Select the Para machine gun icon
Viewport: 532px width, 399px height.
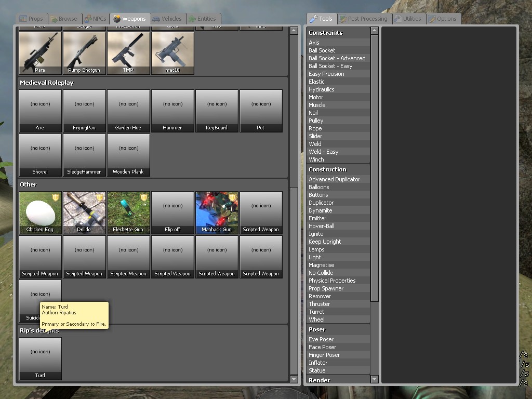(40, 53)
